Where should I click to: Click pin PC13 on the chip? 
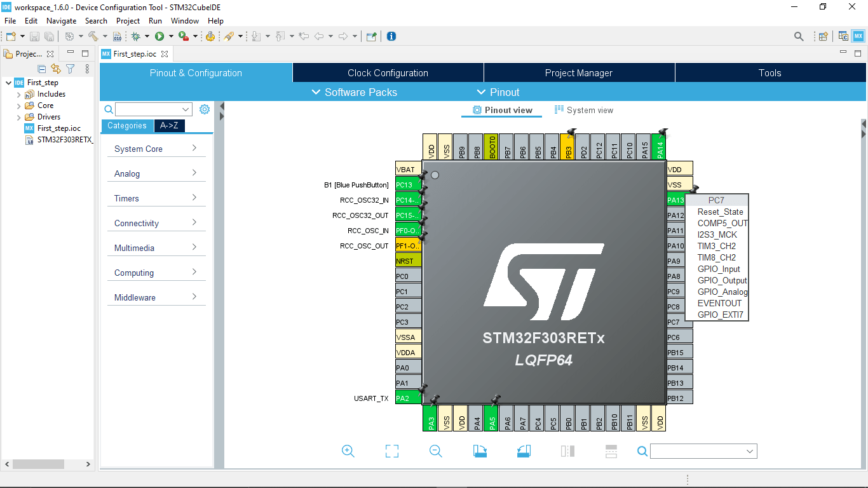click(408, 185)
